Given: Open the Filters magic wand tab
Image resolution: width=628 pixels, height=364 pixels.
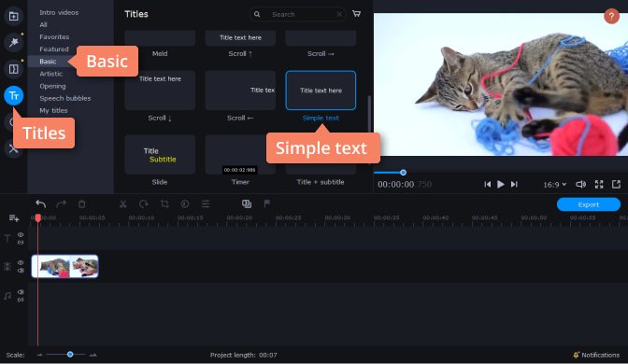Looking at the screenshot, I should pos(14,42).
